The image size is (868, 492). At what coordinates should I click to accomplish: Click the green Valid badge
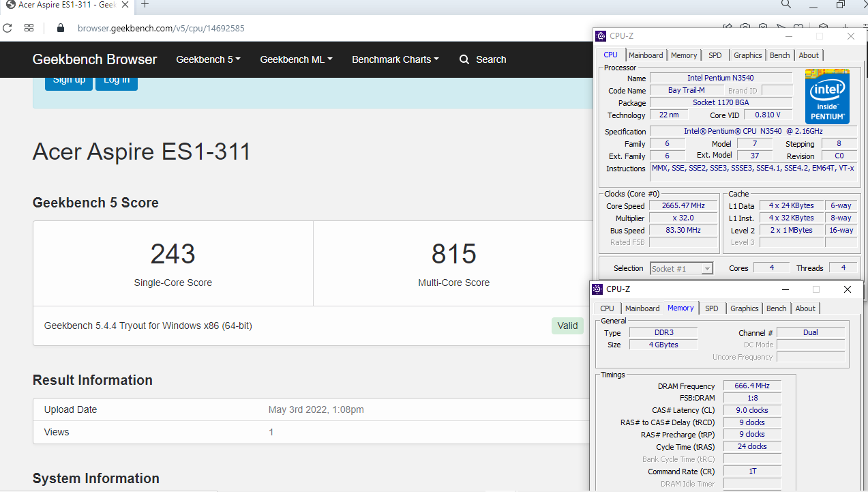567,325
